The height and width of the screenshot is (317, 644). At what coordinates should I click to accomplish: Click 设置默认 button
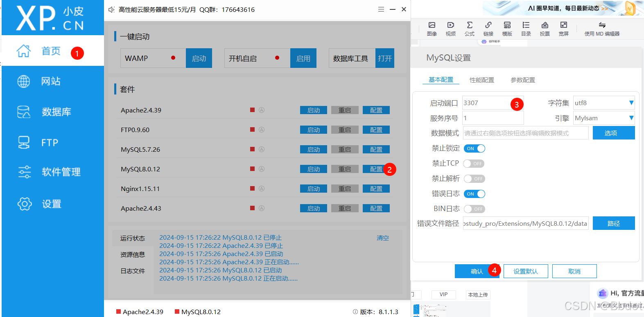point(526,271)
